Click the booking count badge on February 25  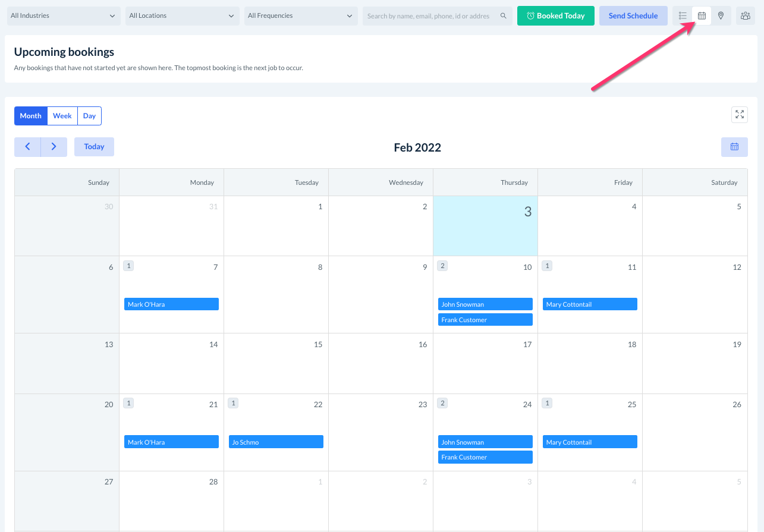(547, 403)
